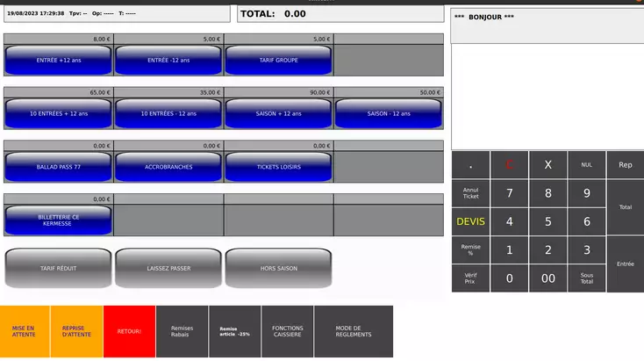
Task: Apply the TARIF RÉDUIT gray button
Action: coord(58,268)
